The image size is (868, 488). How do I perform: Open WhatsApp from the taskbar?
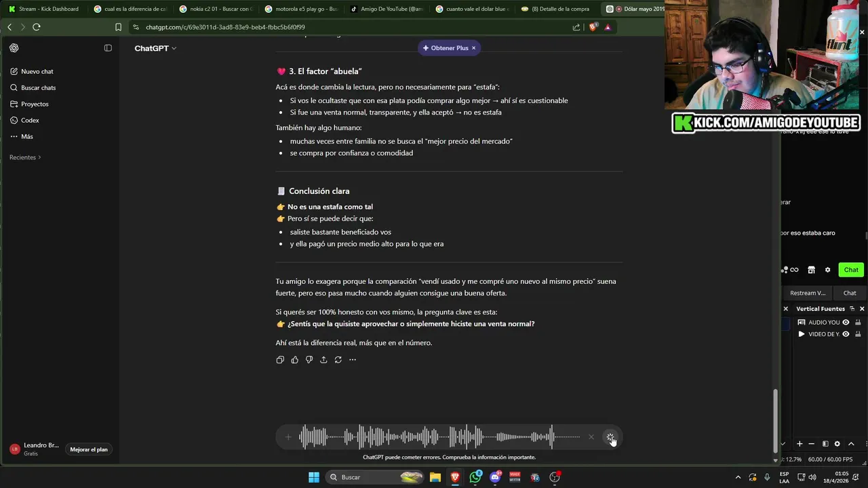click(475, 477)
